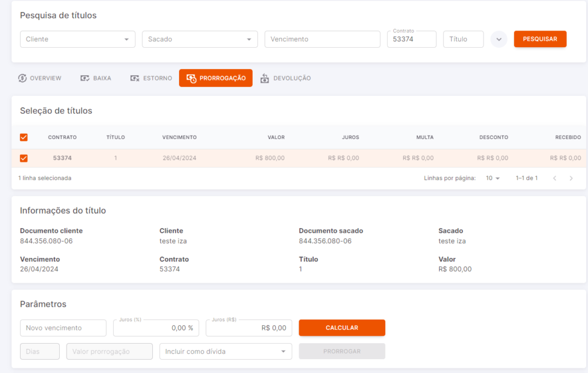Screen dimensions: 588x373
Task: Click the Vencimento search field
Action: [x=323, y=39]
